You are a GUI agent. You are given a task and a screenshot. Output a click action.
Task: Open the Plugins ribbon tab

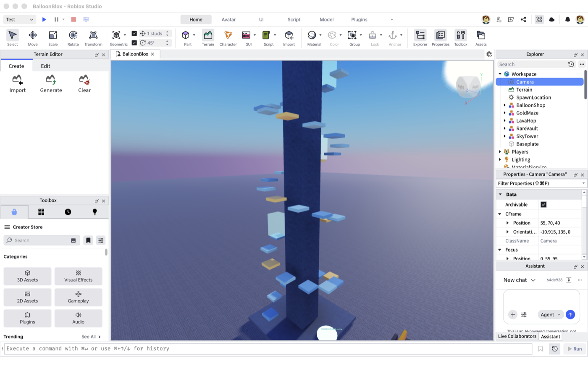359,19
